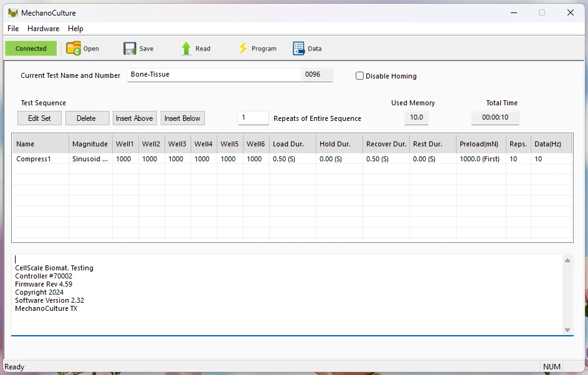Click the Controller #70002 log line
Image resolution: width=588 pixels, height=375 pixels.
(44, 276)
